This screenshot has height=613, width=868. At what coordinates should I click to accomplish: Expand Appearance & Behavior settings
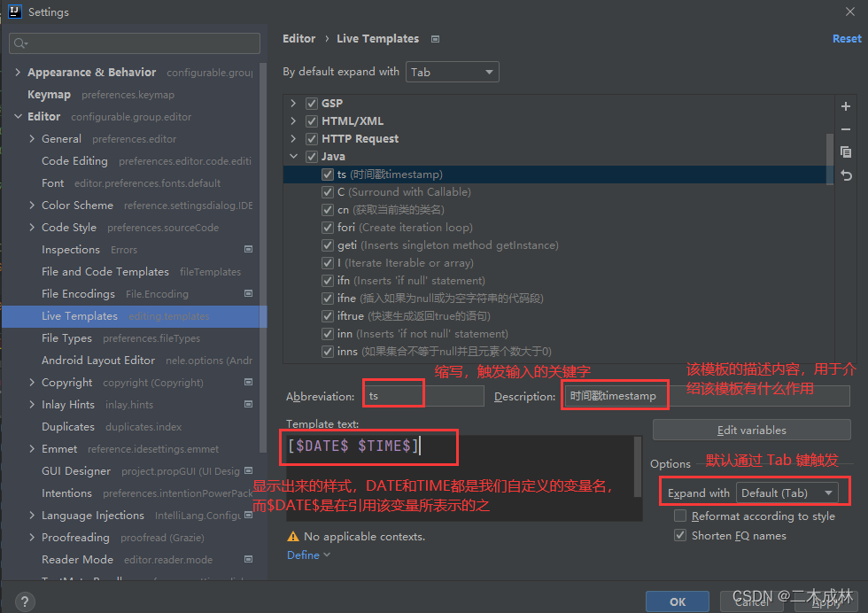pyautogui.click(x=18, y=72)
